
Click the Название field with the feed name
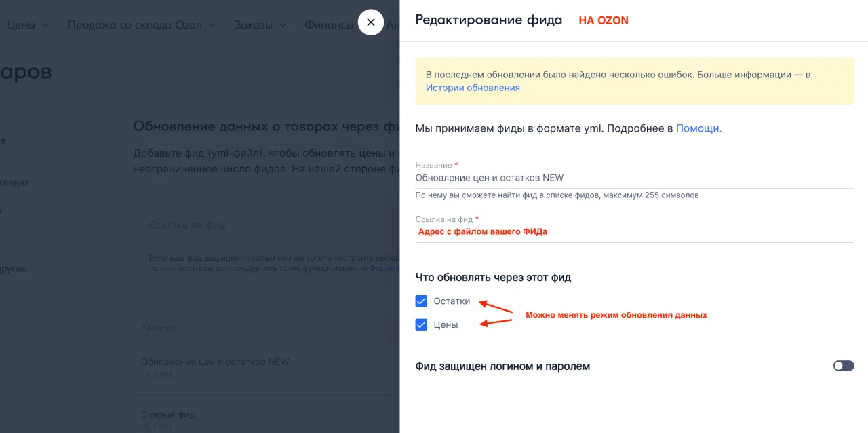pos(634,178)
